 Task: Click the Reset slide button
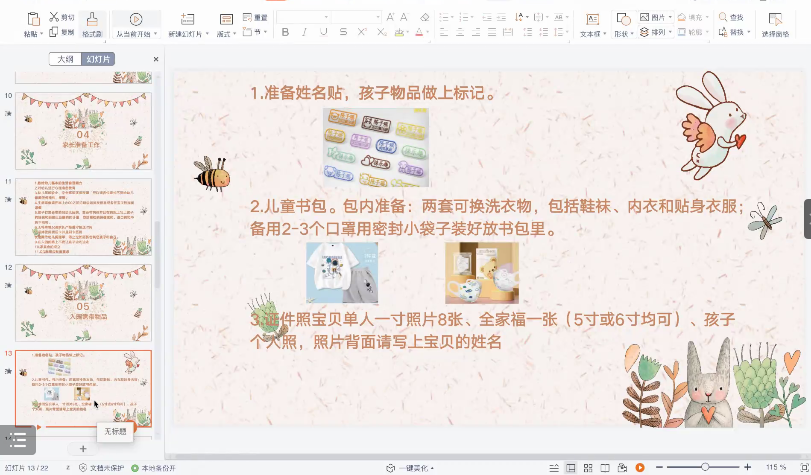click(255, 17)
